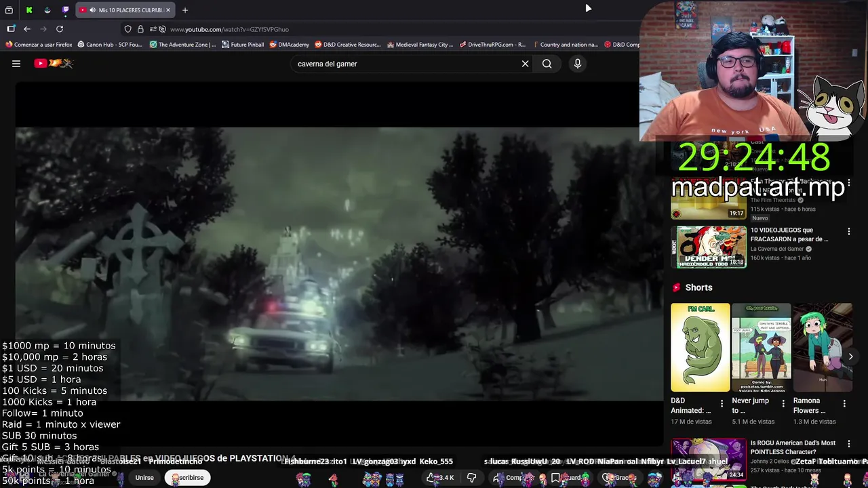Open options menu for 10 VIDEOJUEGOS que FRACASARON
The width and height of the screenshot is (868, 488).
pos(848,232)
